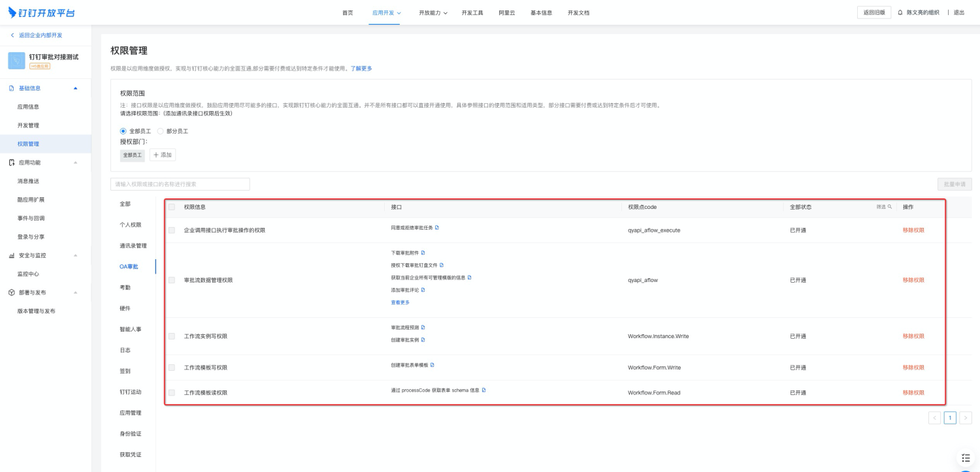Collapse the 应用功能 sidebar section
Viewport: 980px width, 472px height.
[x=75, y=163]
